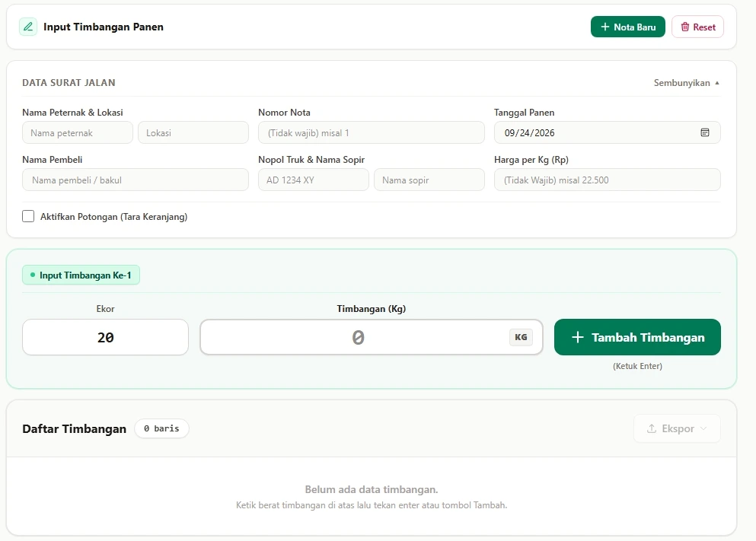Focus the Nama peternak field
756x541 pixels.
point(78,133)
